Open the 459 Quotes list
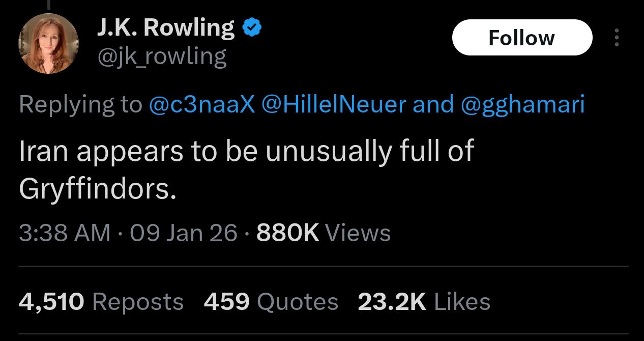The image size is (644, 341). point(271,302)
